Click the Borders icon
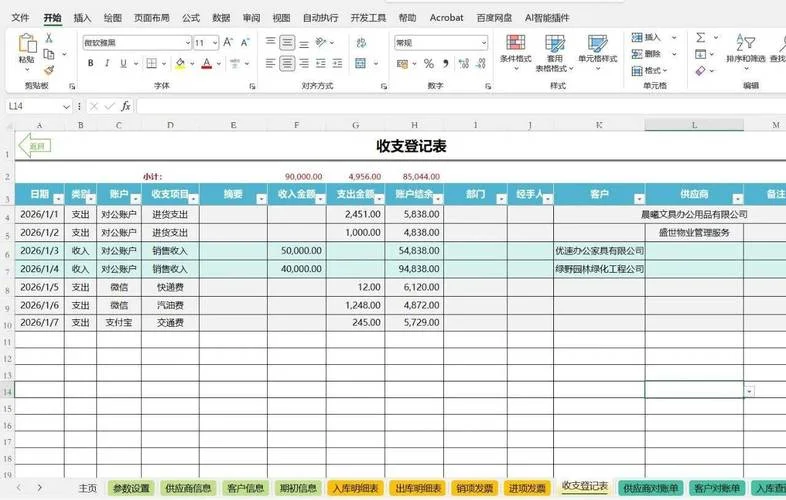Screen dimensions: 786x500 point(151,64)
